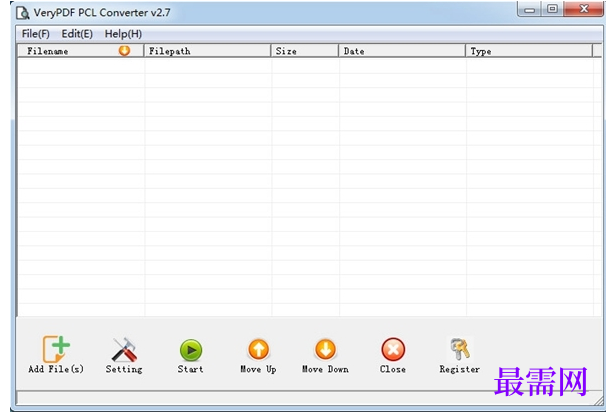This screenshot has width=606, height=413.
Task: Maximize the VeryPDF PCL Converter window
Action: coord(552,9)
